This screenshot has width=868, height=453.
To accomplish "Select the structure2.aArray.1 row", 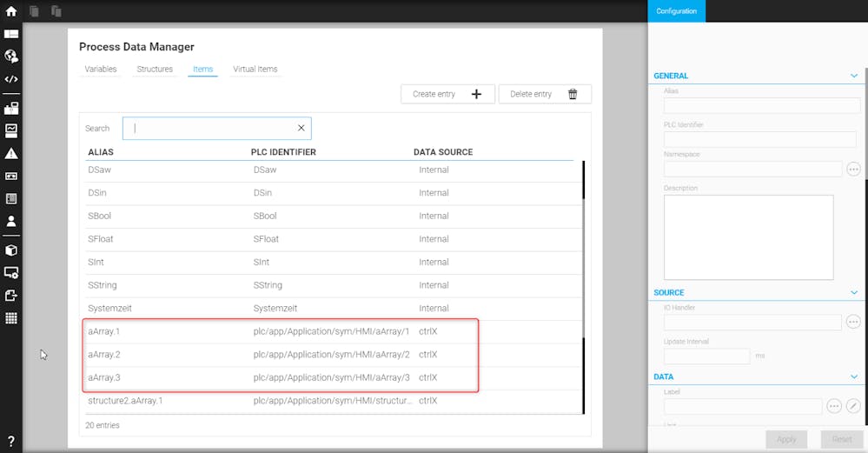I will pos(334,401).
